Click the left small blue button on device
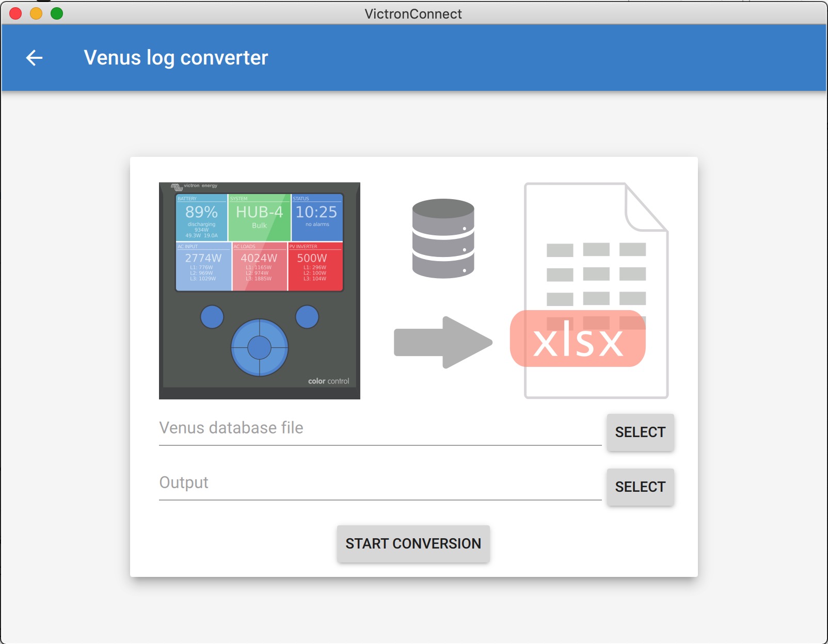 212,317
